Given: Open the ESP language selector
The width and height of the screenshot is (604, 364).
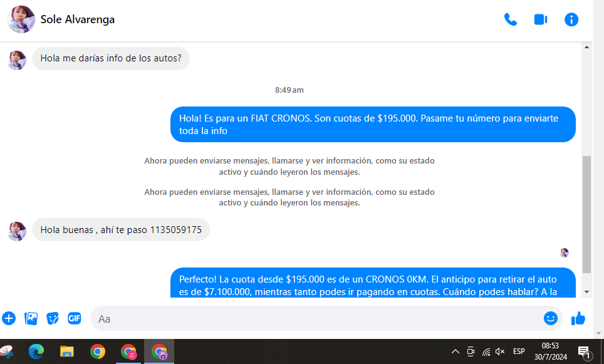Looking at the screenshot, I should (x=519, y=351).
